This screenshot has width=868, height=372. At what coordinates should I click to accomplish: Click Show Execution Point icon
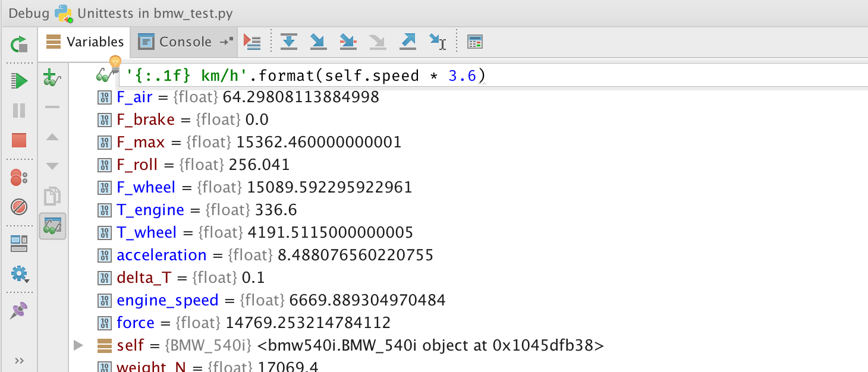253,42
